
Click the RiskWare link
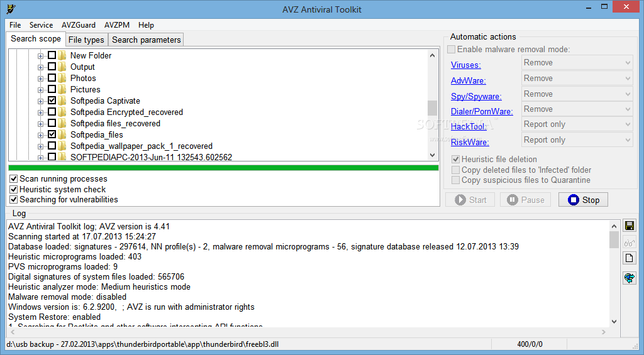point(470,143)
